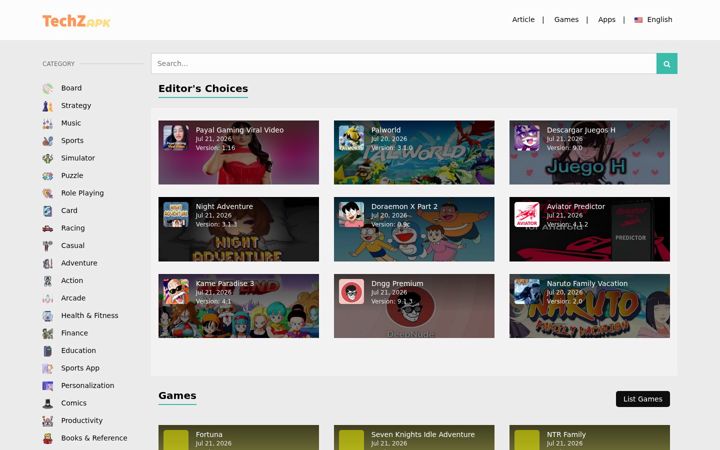
Task: Click the Games section heading
Action: point(177,396)
